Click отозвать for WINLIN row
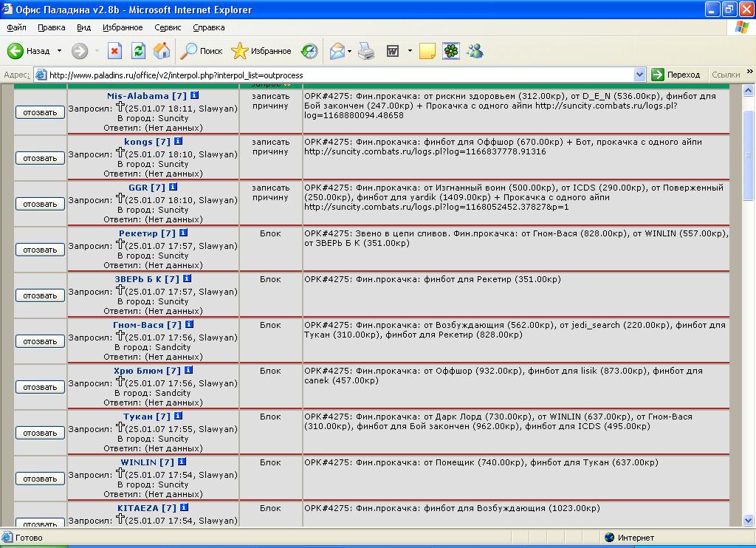The image size is (756, 548). [x=40, y=479]
